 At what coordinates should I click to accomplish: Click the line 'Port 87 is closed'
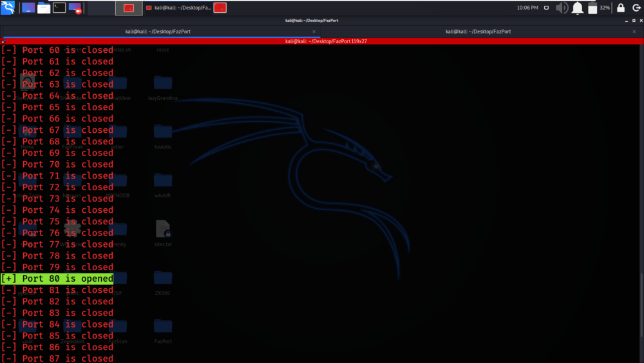[x=57, y=358]
